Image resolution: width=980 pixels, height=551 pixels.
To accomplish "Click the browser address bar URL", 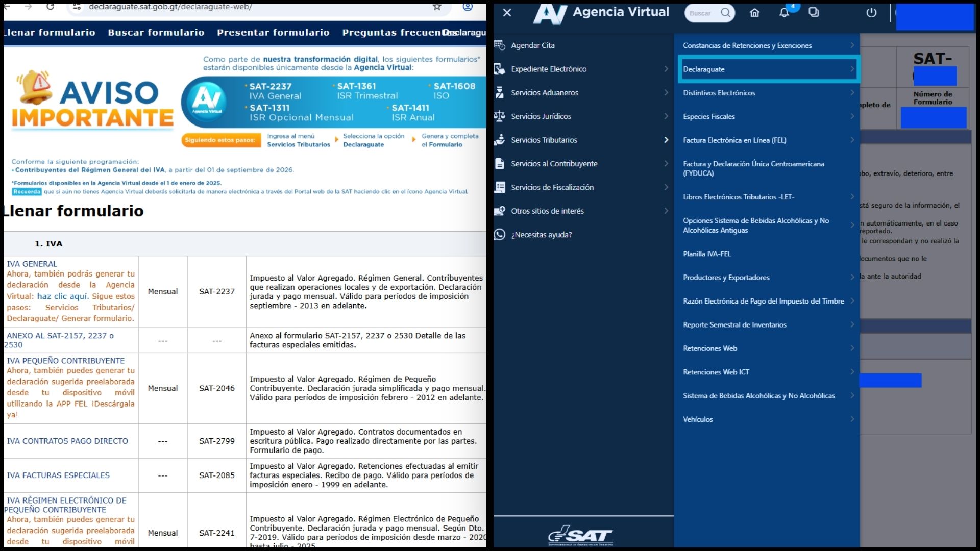I will (170, 7).
